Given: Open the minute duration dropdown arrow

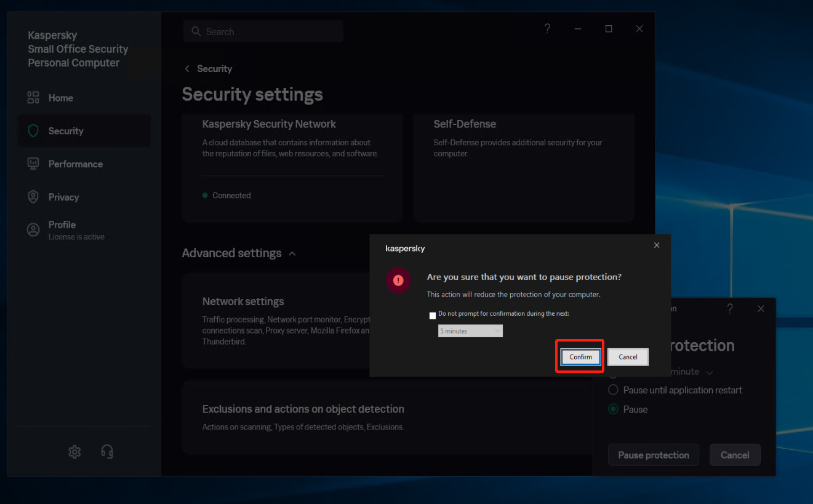Looking at the screenshot, I should 710,372.
